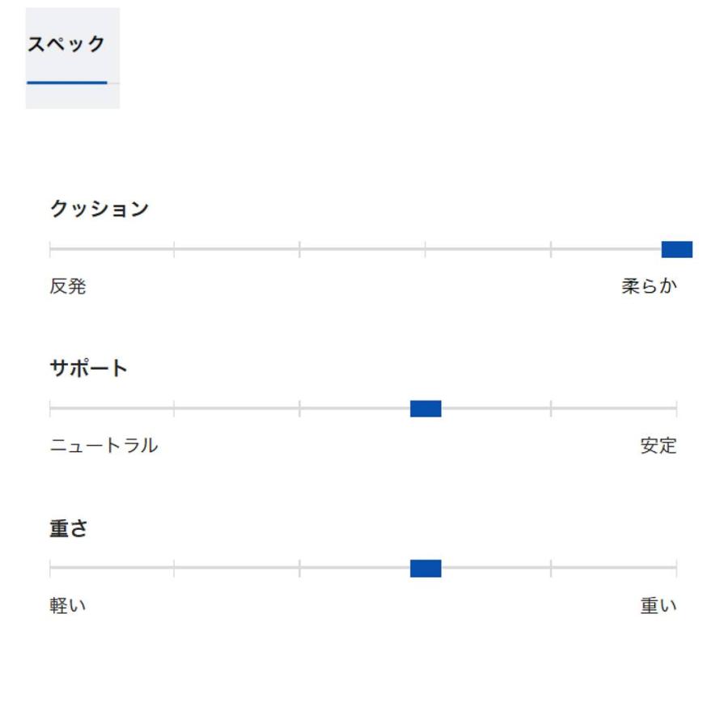Click the left end of 重さ slider track

tap(50, 569)
